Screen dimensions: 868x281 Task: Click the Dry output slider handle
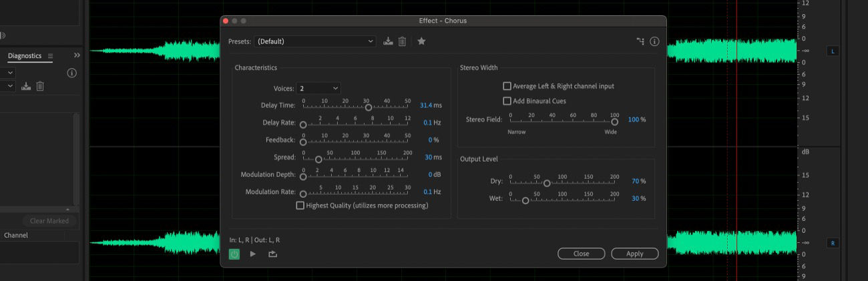547,183
